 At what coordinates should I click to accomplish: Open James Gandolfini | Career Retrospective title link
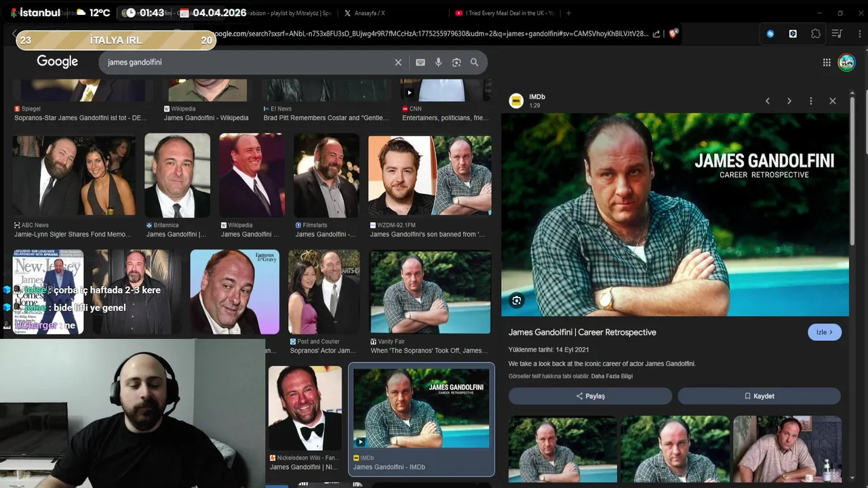[x=583, y=332]
